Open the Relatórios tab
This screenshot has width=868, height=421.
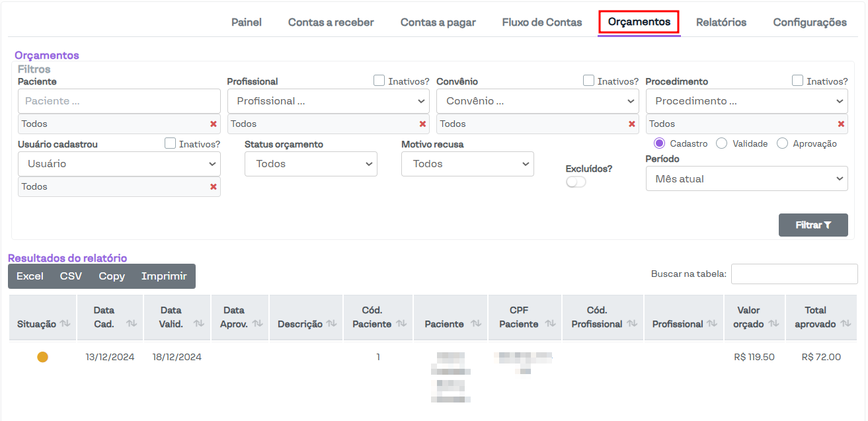721,22
